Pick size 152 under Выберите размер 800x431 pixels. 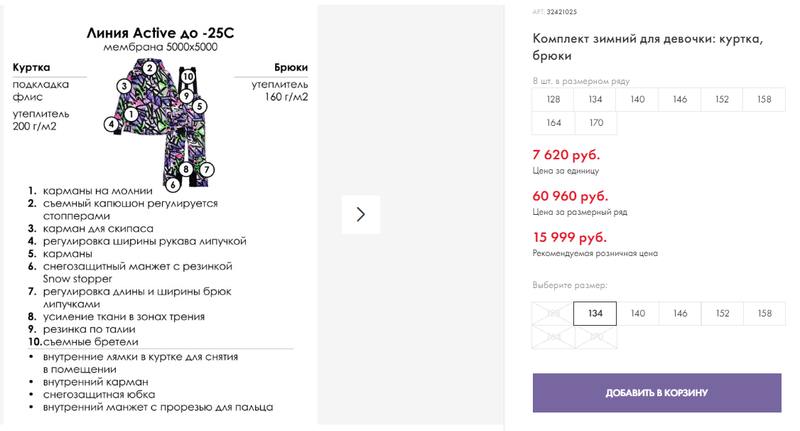[x=722, y=313]
